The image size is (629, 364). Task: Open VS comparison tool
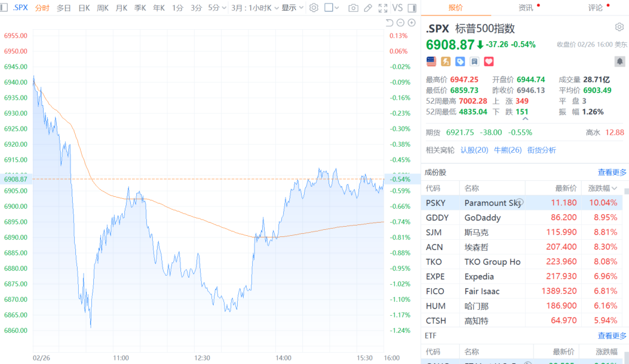click(398, 8)
